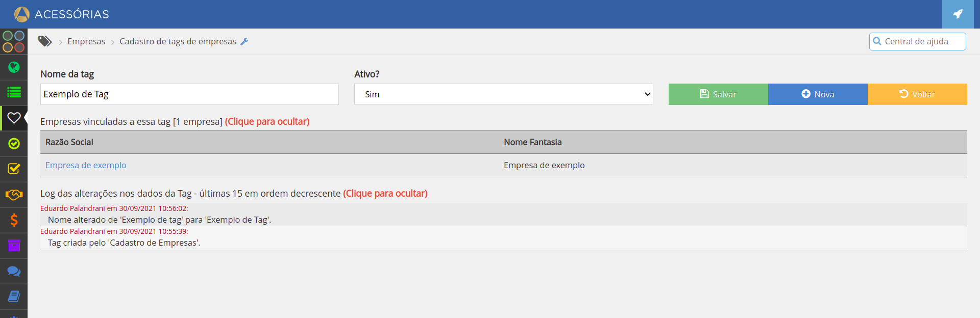
Task: Open the Ativo? dropdown
Action: pos(503,94)
